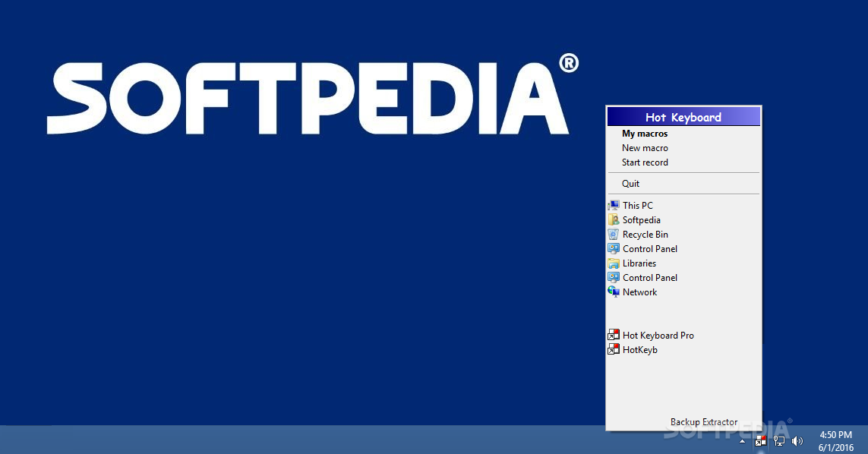This screenshot has height=454, width=868.
Task: Open Softpedia entry label
Action: [641, 220]
